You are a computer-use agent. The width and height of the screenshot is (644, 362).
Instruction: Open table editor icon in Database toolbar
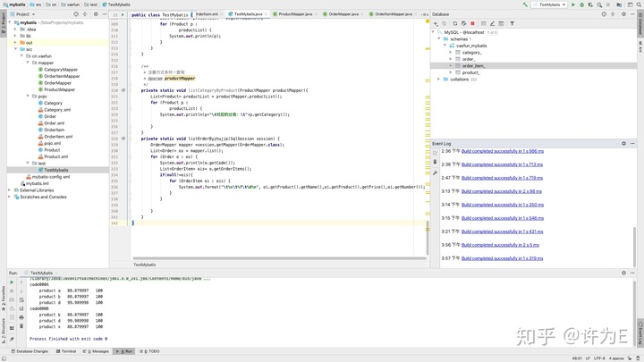pos(483,23)
